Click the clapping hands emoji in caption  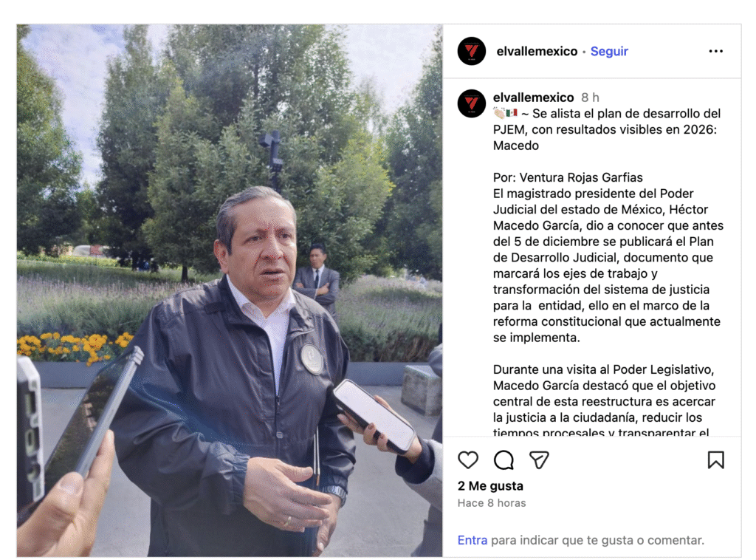pos(499,113)
